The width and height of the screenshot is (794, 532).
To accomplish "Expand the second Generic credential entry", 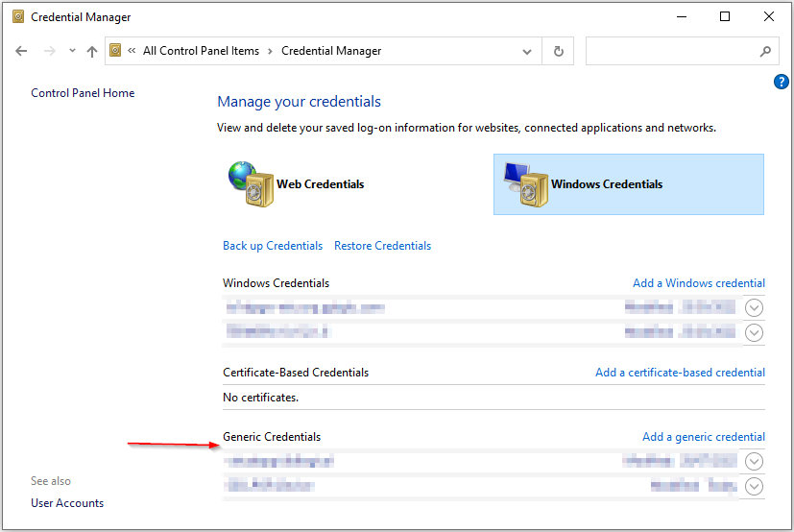I will (x=754, y=487).
